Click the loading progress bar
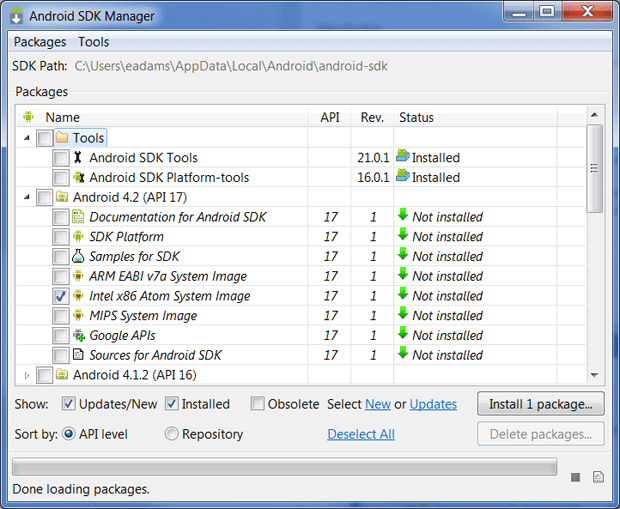The image size is (620, 509). coord(285,467)
